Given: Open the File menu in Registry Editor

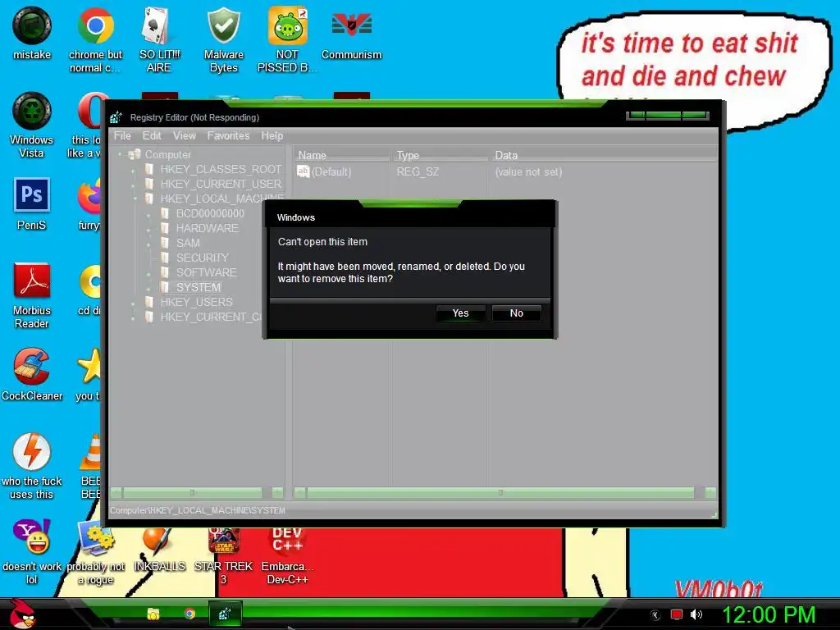Looking at the screenshot, I should click(x=122, y=136).
